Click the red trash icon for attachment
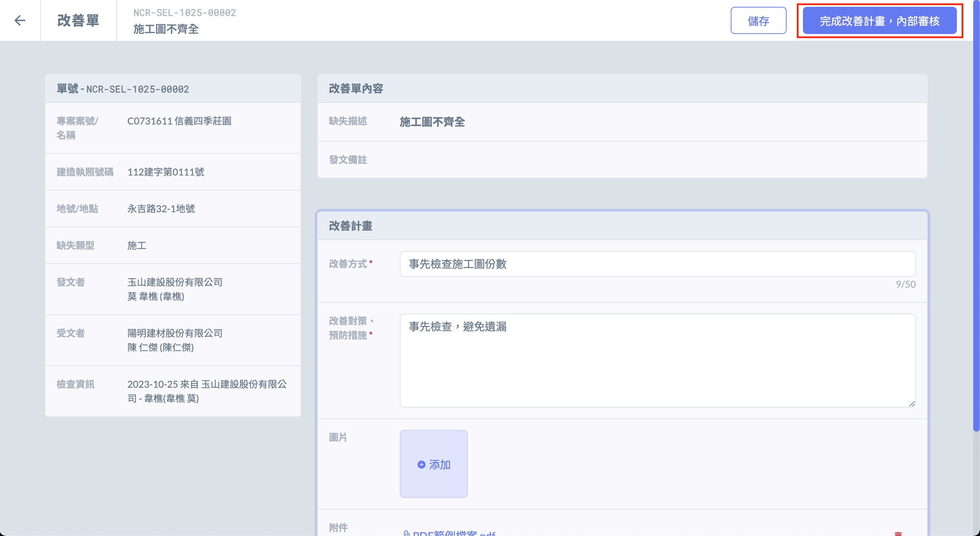980x536 pixels. pos(898,533)
